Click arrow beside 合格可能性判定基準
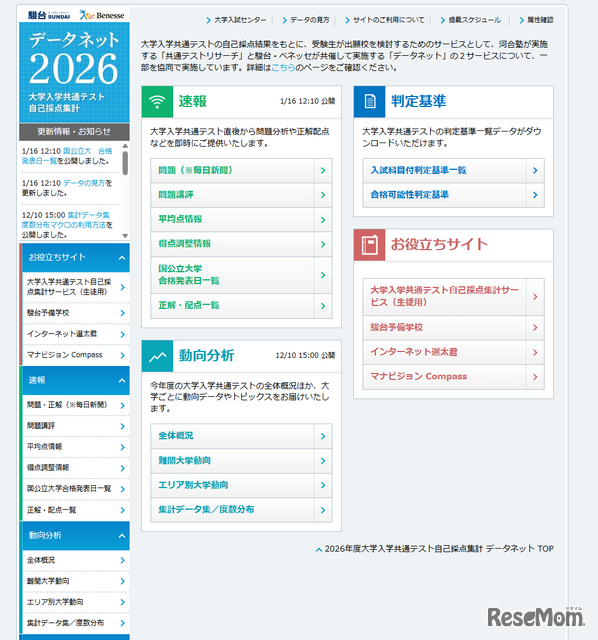The width and height of the screenshot is (598, 640). (x=535, y=195)
